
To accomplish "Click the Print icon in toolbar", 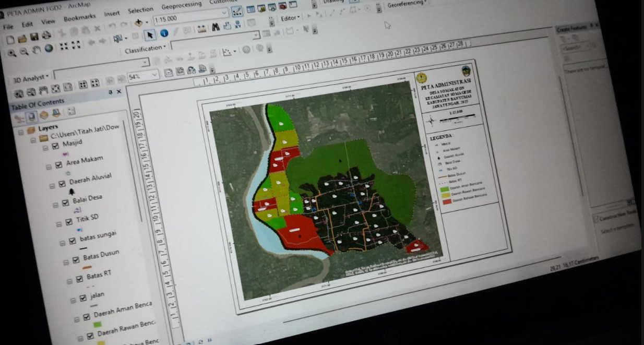I will point(46,35).
